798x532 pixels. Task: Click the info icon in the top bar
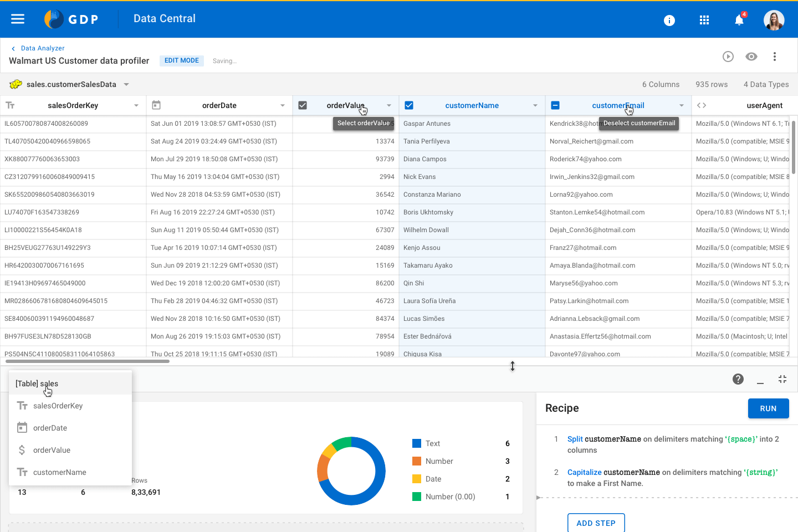tap(669, 20)
